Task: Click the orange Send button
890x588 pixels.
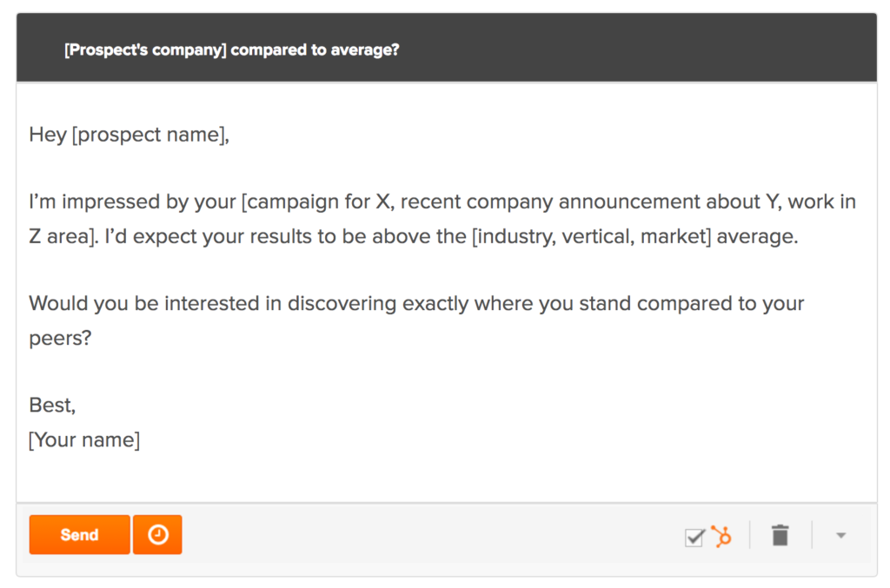Action: click(x=79, y=535)
